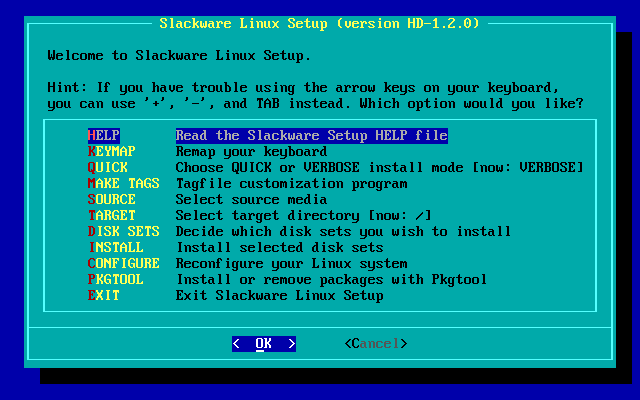The height and width of the screenshot is (400, 640).
Task: Click 'Exit Slackware Linux Setup' description
Action: [x=280, y=295]
